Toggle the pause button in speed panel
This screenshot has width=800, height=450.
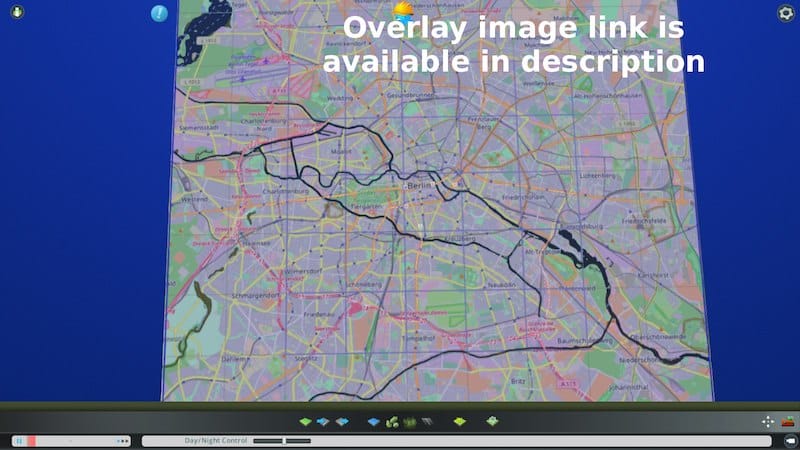click(x=18, y=441)
